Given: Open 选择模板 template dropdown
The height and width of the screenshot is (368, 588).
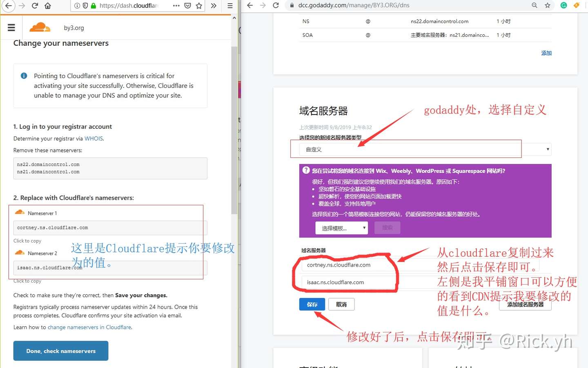Looking at the screenshot, I should 342,228.
